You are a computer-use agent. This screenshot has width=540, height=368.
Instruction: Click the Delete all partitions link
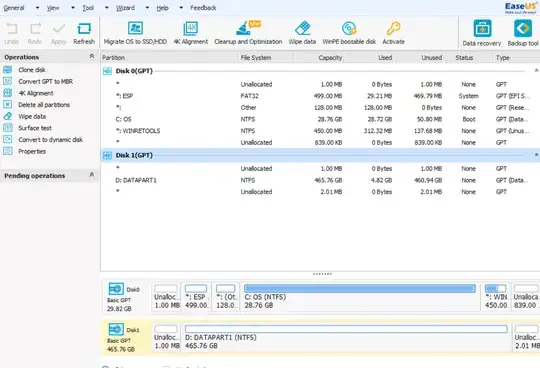click(x=44, y=105)
